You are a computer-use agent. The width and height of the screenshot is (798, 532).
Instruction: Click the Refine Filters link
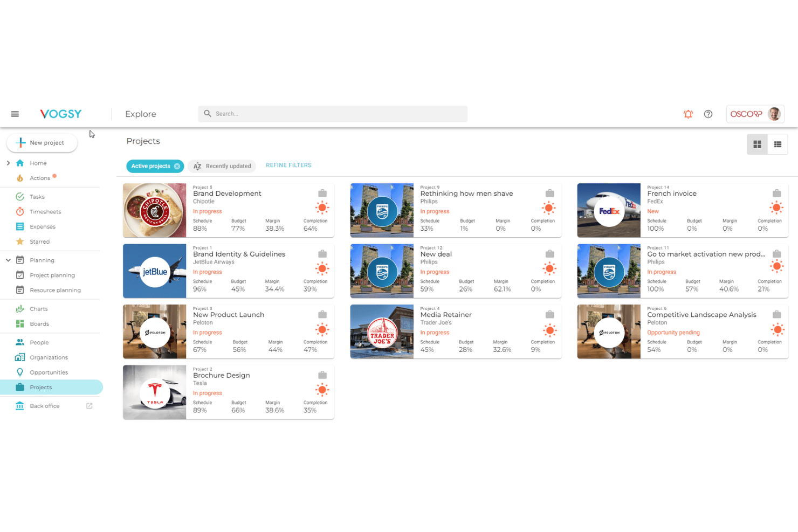[288, 165]
